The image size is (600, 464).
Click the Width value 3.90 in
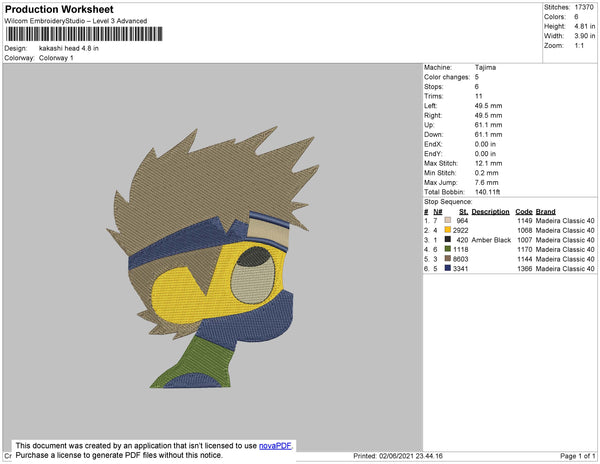tap(585, 36)
